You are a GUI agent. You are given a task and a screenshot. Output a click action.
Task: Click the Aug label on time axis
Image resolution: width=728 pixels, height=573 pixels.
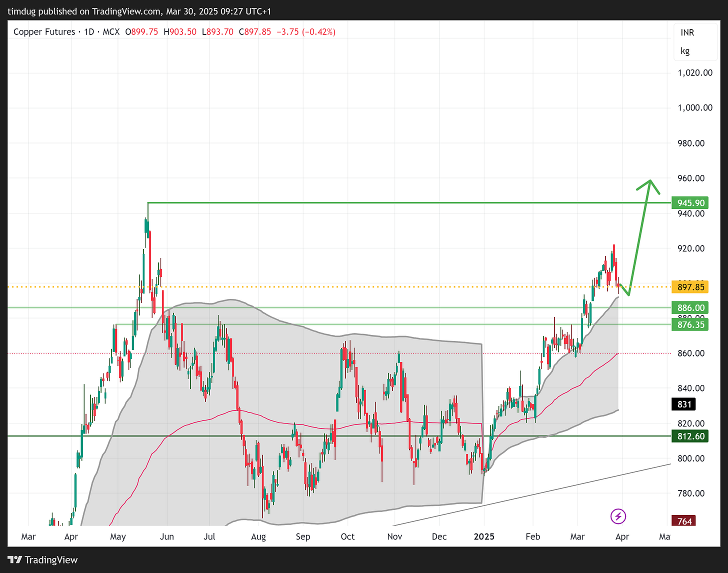coord(258,537)
